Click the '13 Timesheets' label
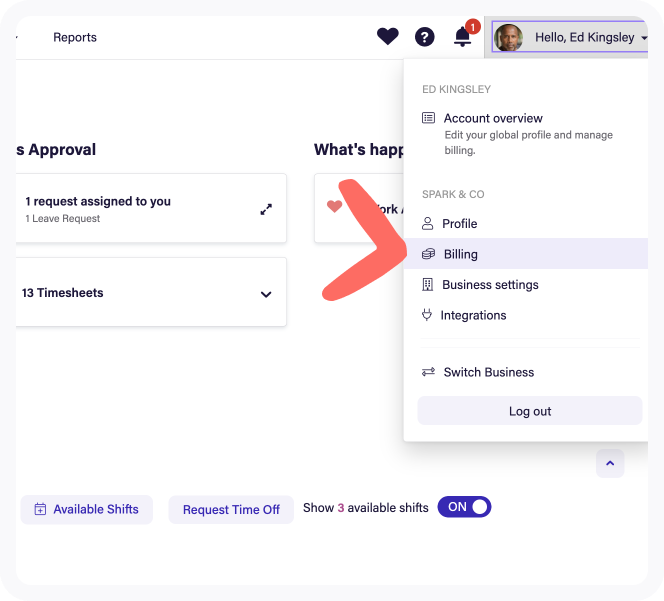The height and width of the screenshot is (601, 664). [63, 293]
